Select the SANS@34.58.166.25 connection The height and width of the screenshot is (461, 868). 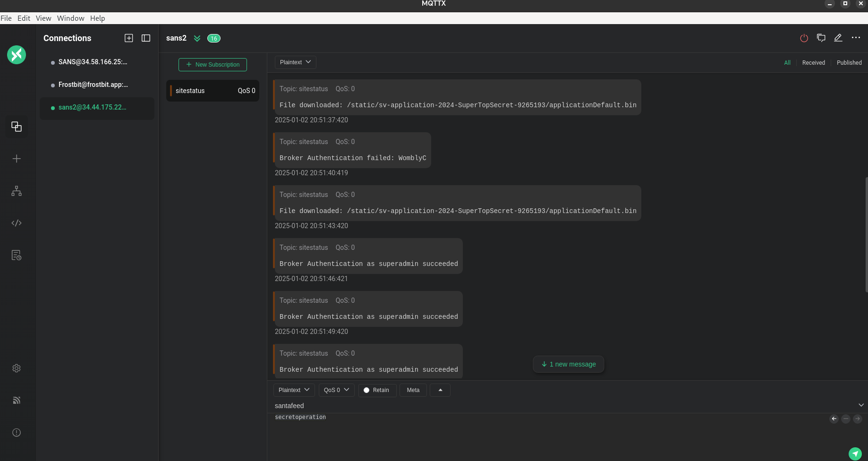click(97, 62)
